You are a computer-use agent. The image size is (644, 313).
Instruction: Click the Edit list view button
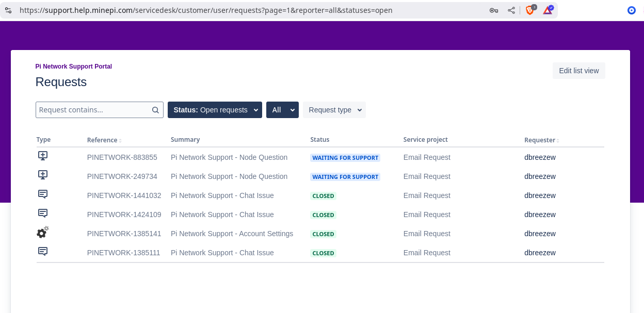(579, 71)
